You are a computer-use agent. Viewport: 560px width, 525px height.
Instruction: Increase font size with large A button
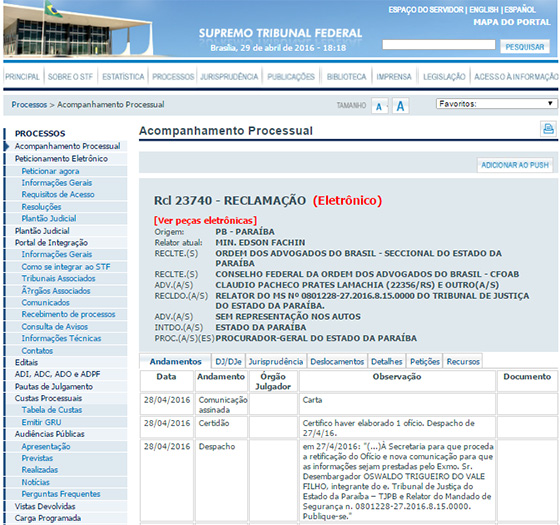[400, 106]
